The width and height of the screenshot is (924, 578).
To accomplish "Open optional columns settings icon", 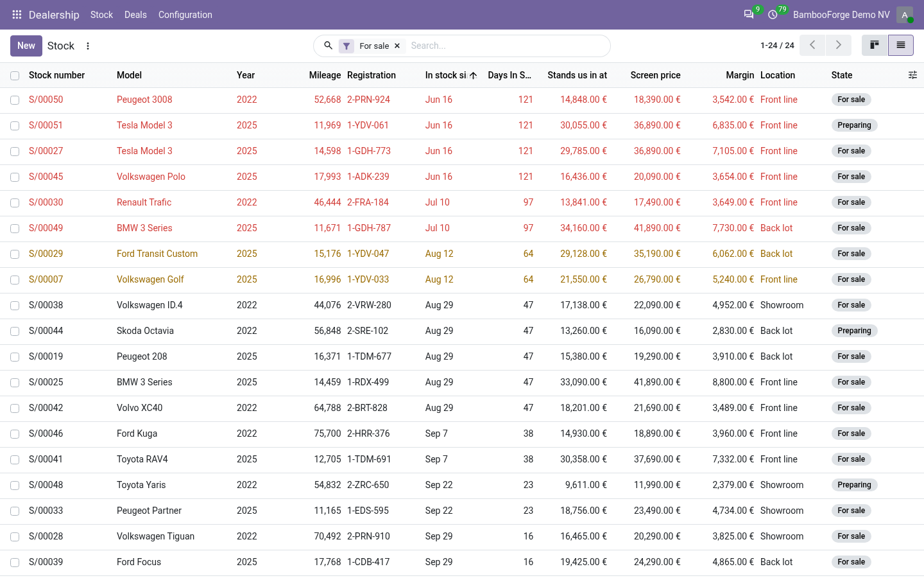I will (912, 75).
